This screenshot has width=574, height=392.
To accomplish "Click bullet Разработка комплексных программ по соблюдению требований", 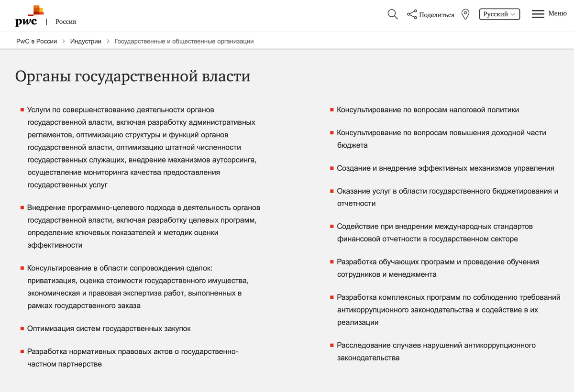I will coord(448,310).
